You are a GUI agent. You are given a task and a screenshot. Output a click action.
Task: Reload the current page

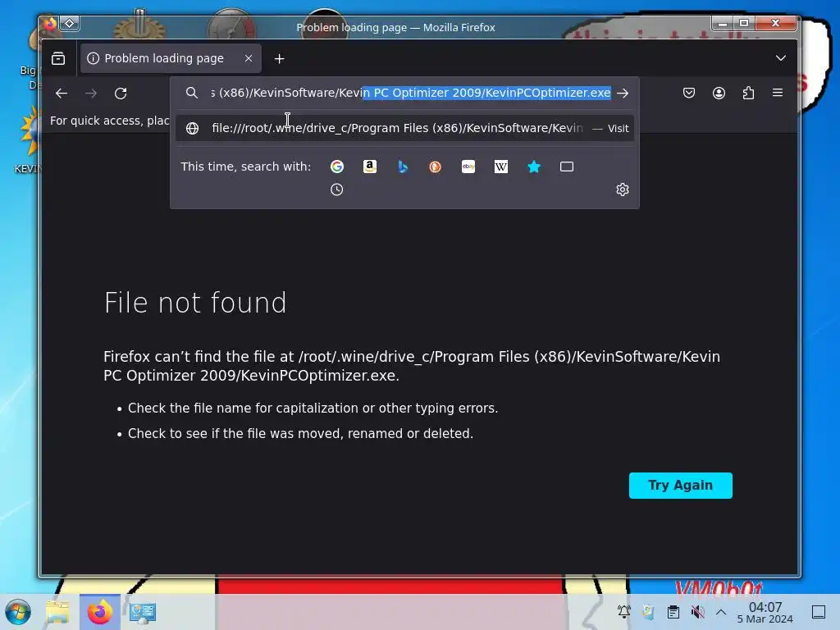point(121,94)
